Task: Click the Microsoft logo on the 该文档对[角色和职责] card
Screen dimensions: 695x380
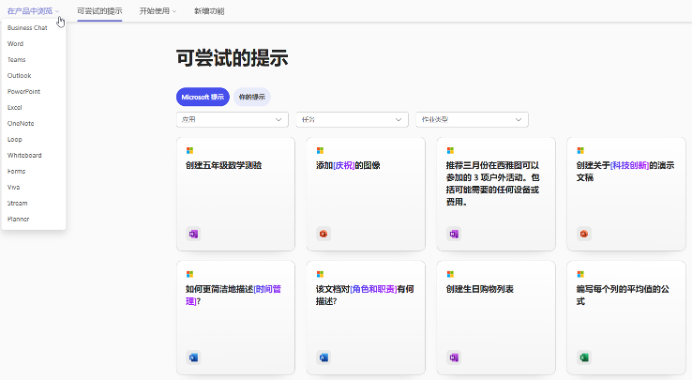Action: pos(320,274)
